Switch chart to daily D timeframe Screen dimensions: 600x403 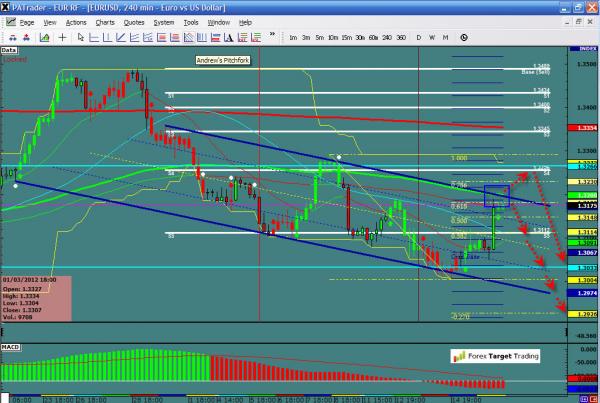point(418,37)
